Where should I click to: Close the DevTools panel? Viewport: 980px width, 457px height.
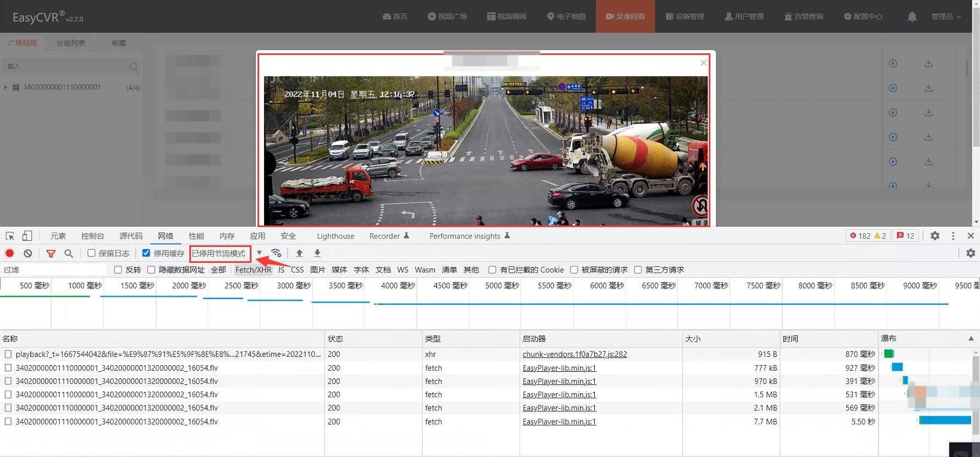tap(971, 236)
